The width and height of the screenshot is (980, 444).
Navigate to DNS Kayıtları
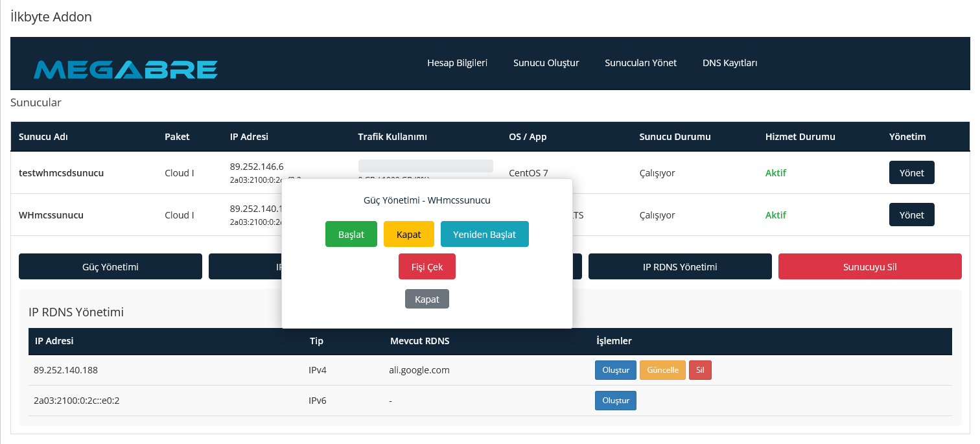(x=730, y=63)
